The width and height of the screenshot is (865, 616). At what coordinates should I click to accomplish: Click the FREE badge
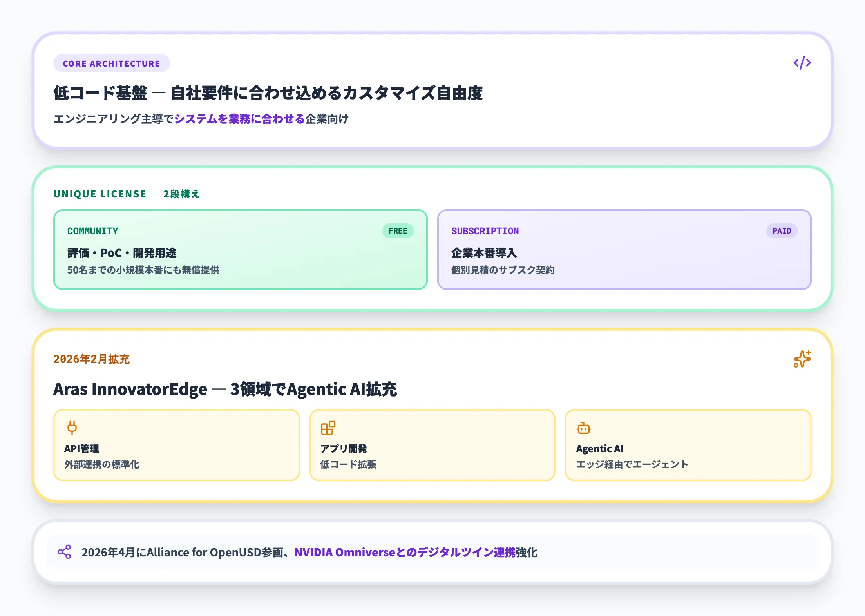[x=398, y=231]
